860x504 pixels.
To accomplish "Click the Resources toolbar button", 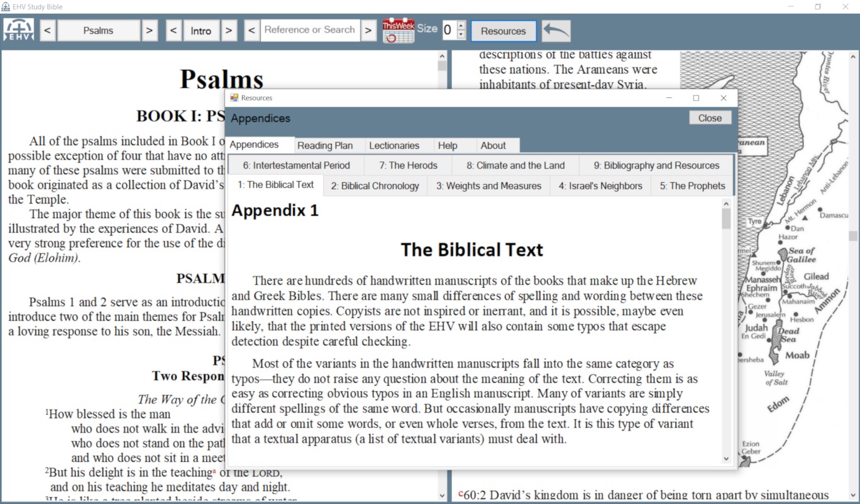I will coord(503,30).
